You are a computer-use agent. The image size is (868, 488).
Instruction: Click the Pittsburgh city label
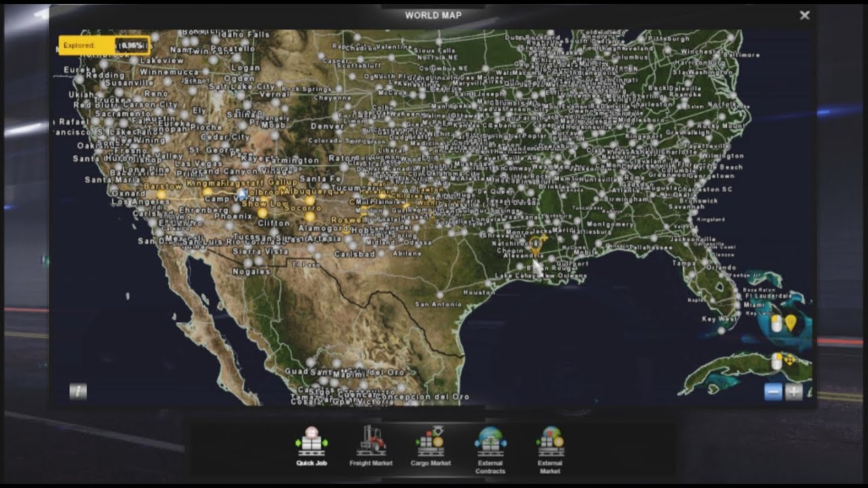tap(669, 39)
